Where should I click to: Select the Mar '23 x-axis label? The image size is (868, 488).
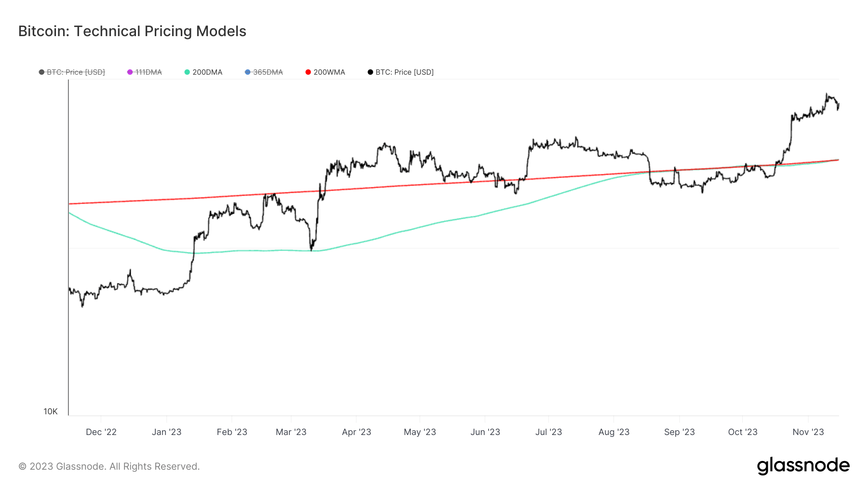point(291,432)
